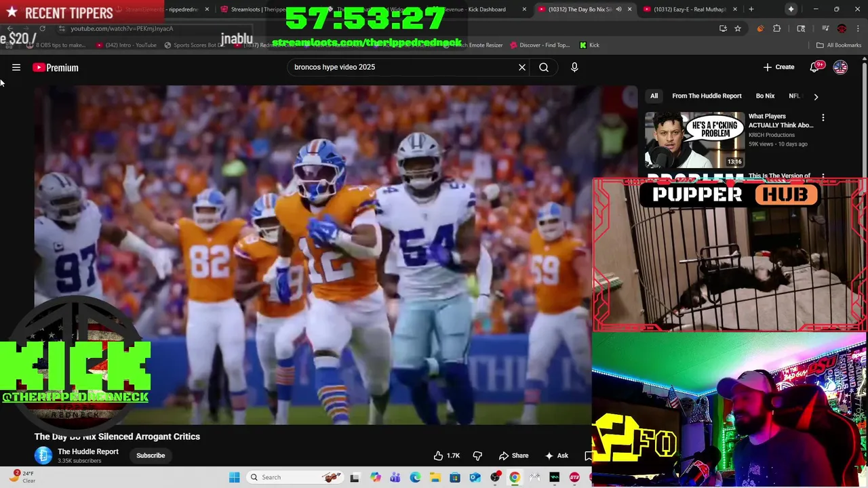Open Copilot from the taskbar
This screenshot has width=868, height=488.
(x=375, y=477)
